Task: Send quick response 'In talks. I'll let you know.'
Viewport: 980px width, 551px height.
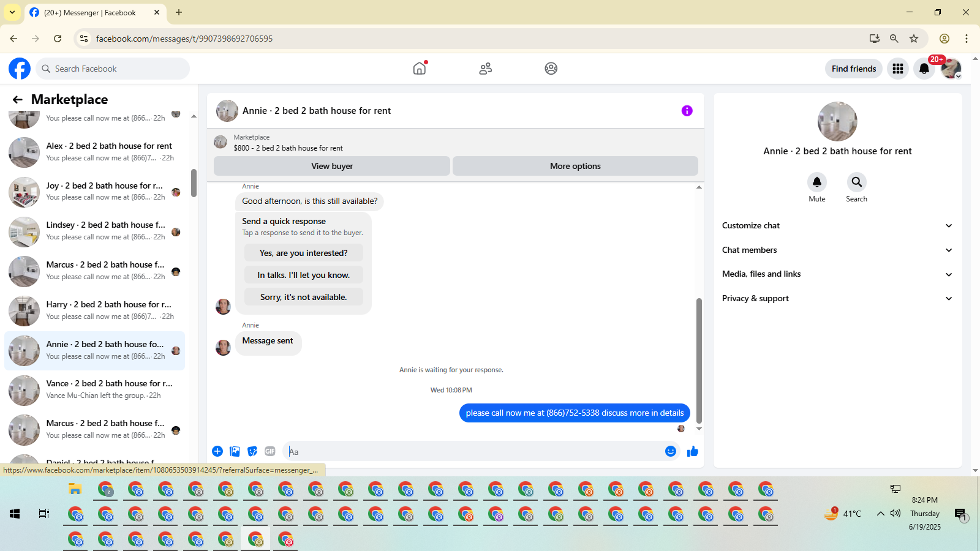Action: pos(303,275)
